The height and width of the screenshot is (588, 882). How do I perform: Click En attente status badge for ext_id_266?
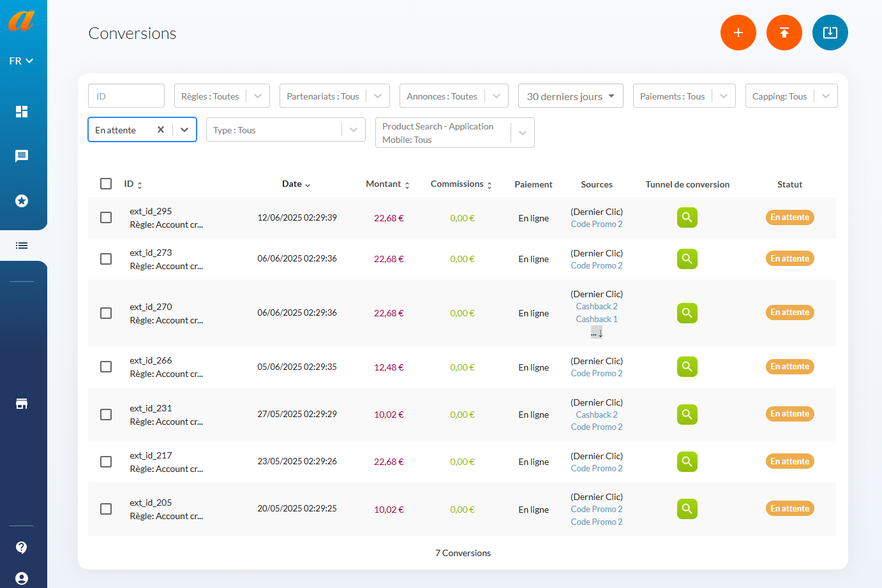tap(790, 367)
